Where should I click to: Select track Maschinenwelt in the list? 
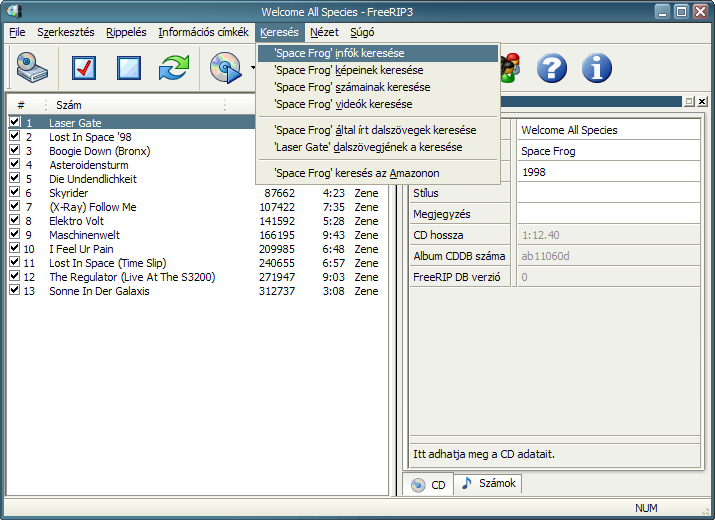tap(84, 235)
